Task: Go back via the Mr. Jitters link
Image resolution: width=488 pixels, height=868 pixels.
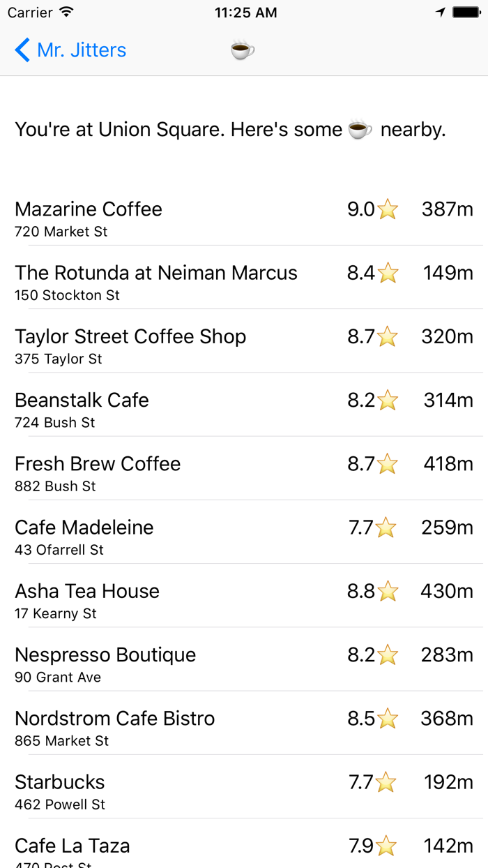Action: (82, 50)
